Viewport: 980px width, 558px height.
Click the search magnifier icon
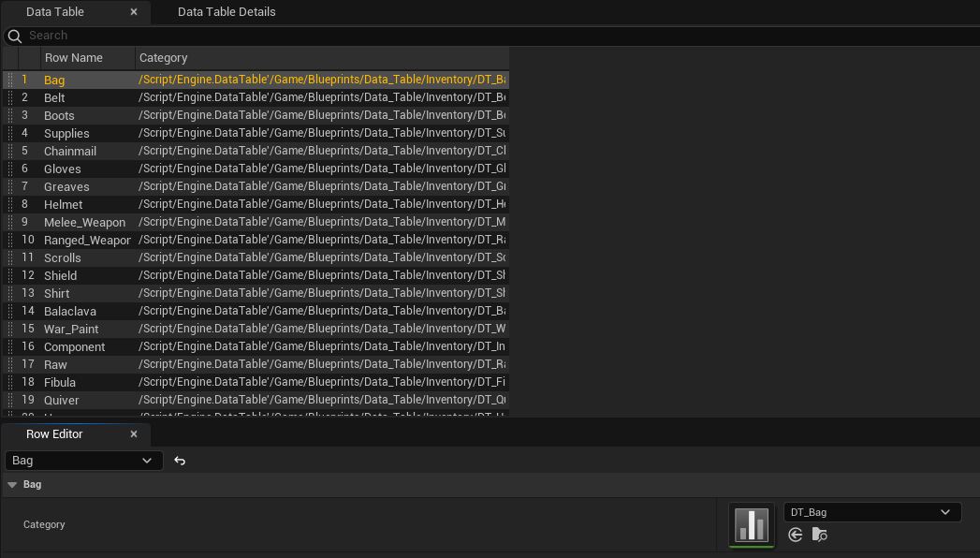[x=14, y=37]
